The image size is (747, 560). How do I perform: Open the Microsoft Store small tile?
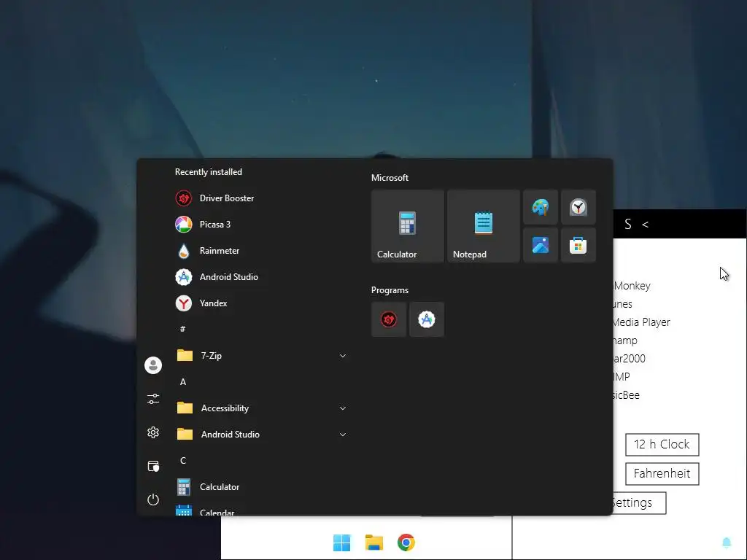click(x=578, y=245)
